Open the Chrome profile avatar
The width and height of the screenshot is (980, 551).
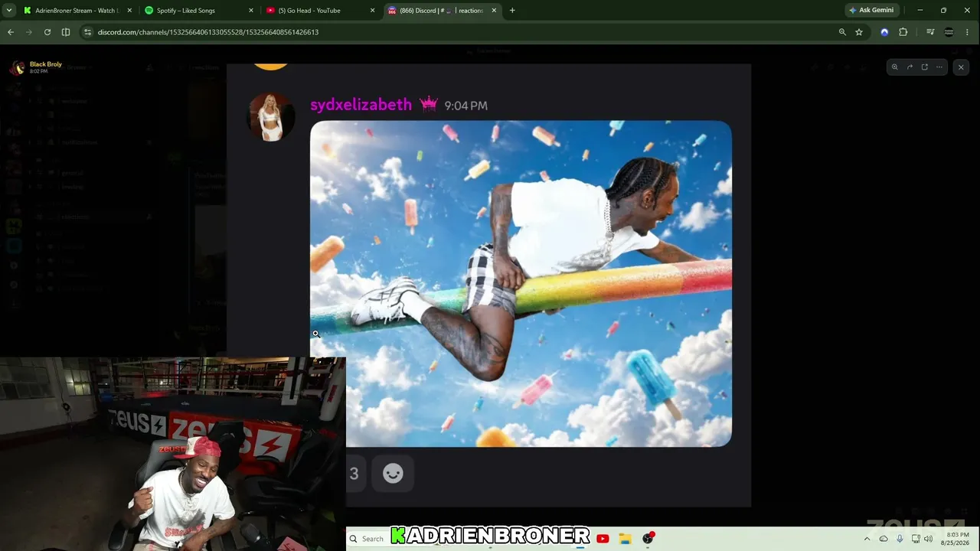point(949,32)
